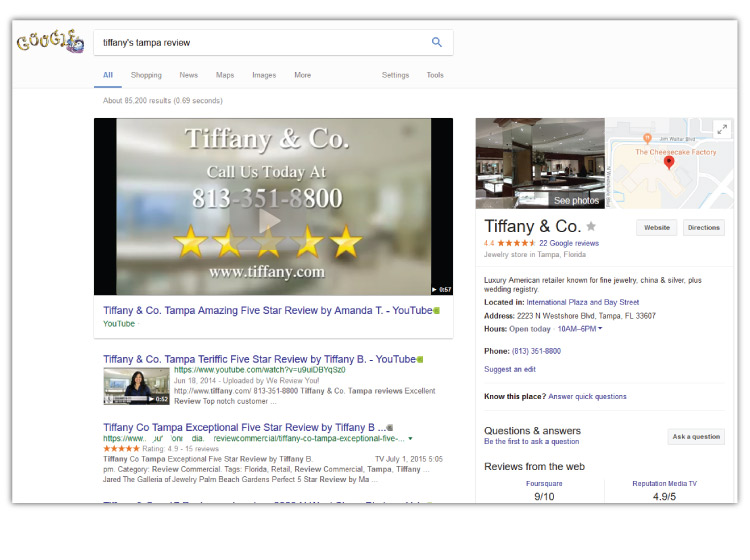
Task: Switch to the Shopping tab
Action: click(146, 75)
